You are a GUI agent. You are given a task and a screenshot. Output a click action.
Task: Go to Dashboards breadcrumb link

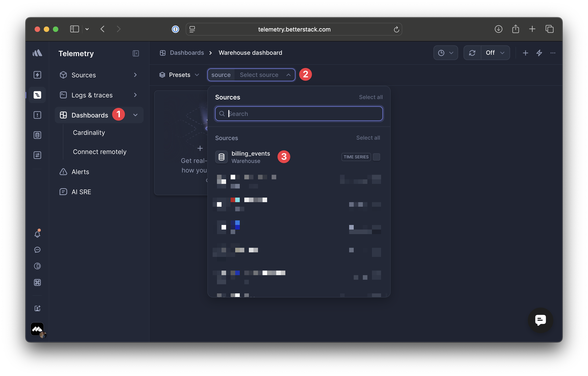pyautogui.click(x=187, y=53)
